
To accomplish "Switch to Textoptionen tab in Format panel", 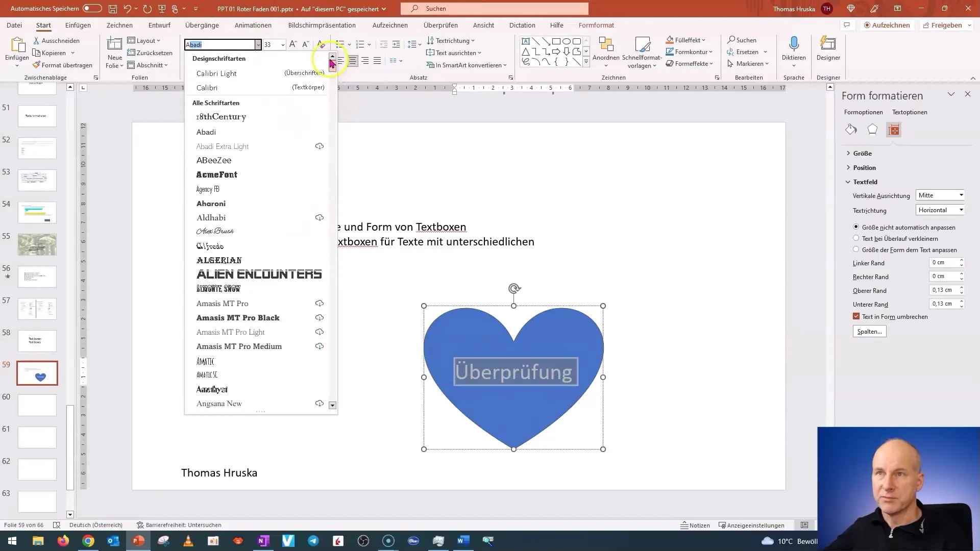I will [x=910, y=112].
